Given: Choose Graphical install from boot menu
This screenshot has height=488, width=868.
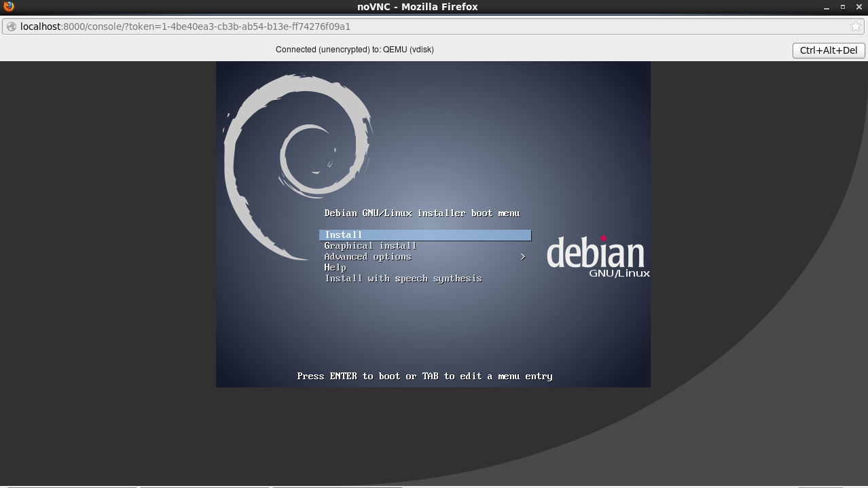Looking at the screenshot, I should pyautogui.click(x=370, y=246).
